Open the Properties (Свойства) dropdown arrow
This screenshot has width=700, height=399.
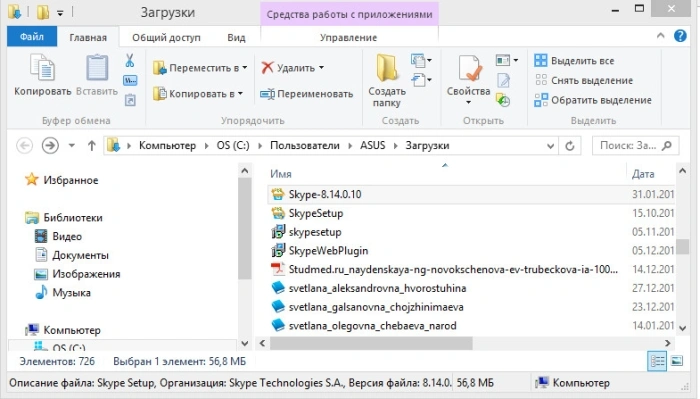coord(468,103)
